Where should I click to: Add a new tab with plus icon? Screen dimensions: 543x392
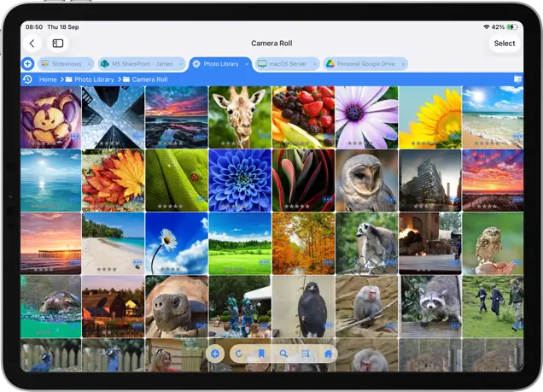(x=27, y=64)
